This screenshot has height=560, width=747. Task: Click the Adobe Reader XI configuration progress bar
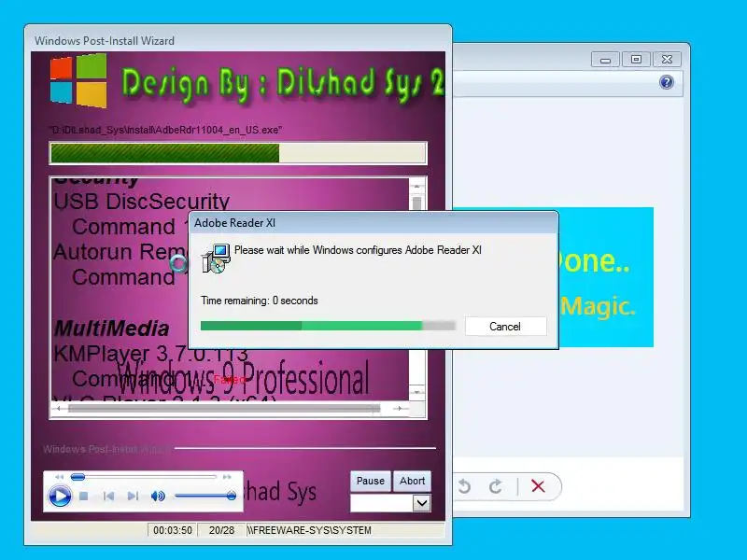pos(328,326)
